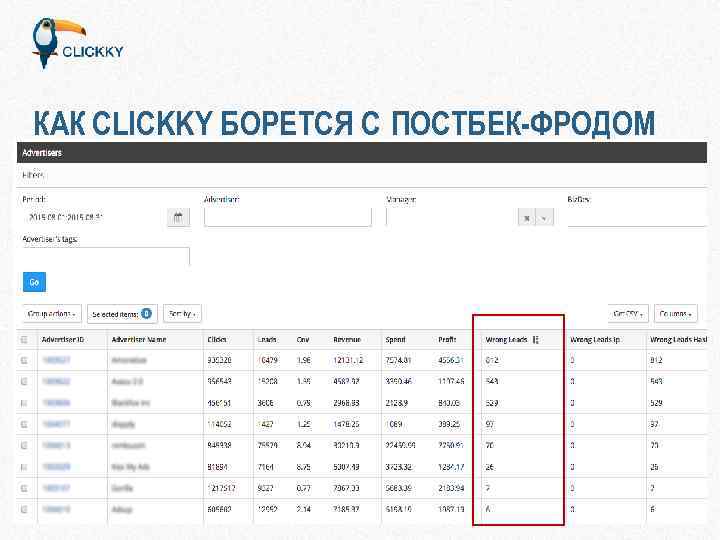This screenshot has height=540, width=720.
Task: Click the Advertiser's tags input field
Action: (106, 256)
